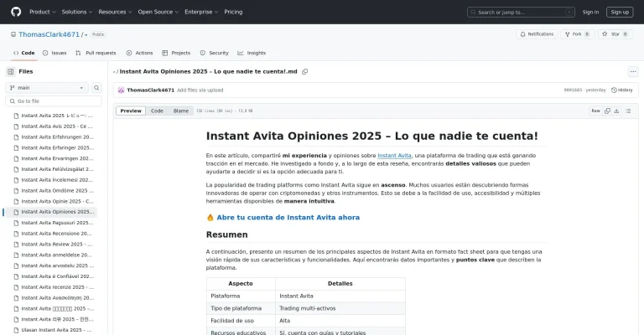The image size is (644, 335).
Task: Focus the Search or jump to field
Action: 521,13
